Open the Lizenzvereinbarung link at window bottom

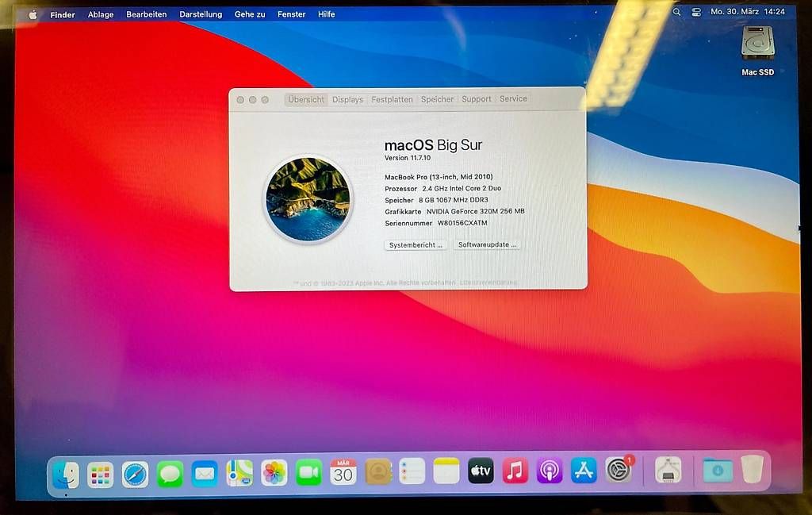488,282
